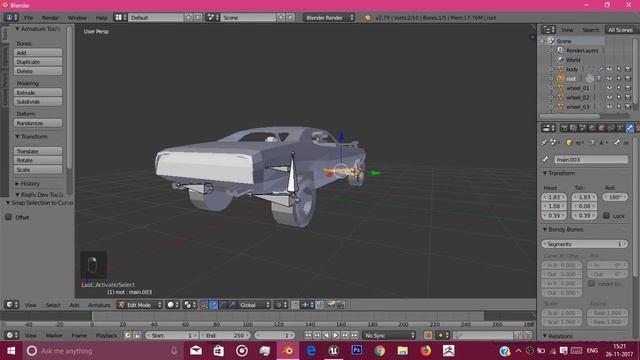This screenshot has width=640, height=360.
Task: Toggle visibility of body object
Action: [x=609, y=69]
